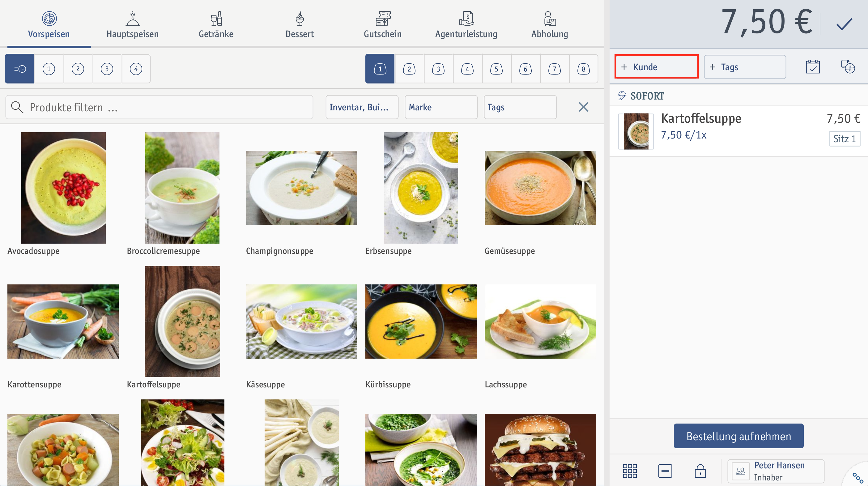
Task: Select course number 4
Action: click(136, 69)
